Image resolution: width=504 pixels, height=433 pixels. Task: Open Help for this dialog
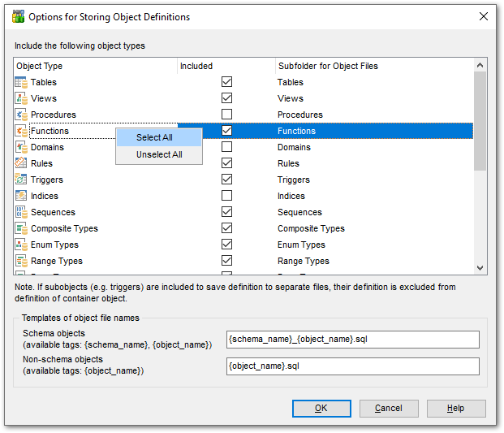click(x=456, y=409)
